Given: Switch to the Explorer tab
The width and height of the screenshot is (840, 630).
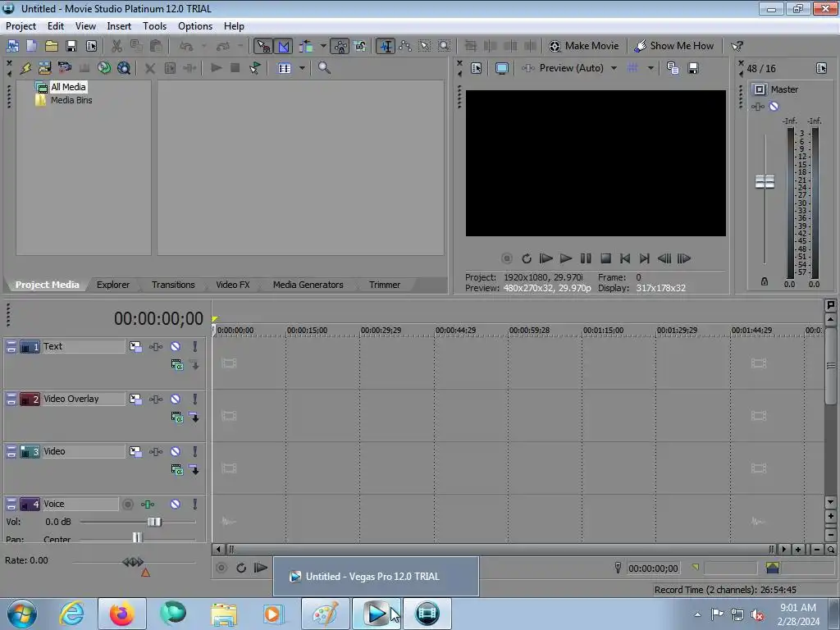Looking at the screenshot, I should [113, 285].
